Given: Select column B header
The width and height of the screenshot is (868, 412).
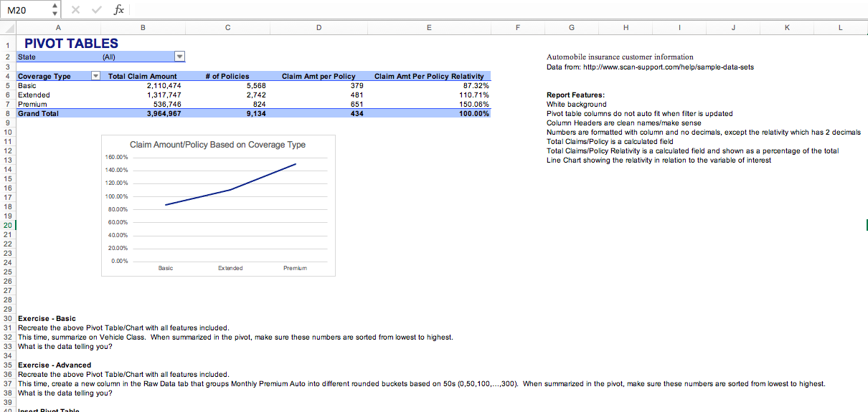Looking at the screenshot, I should [143, 28].
